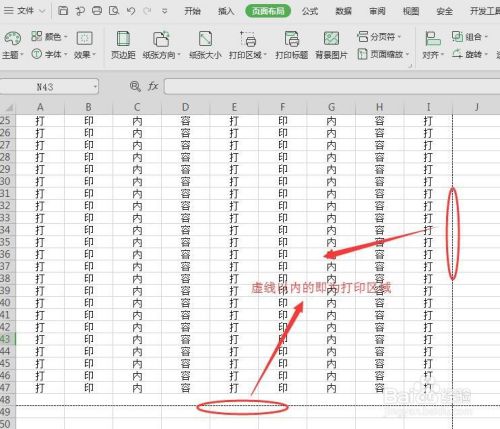
Task: Open the 打印区域 print area dropdown
Action: click(248, 45)
